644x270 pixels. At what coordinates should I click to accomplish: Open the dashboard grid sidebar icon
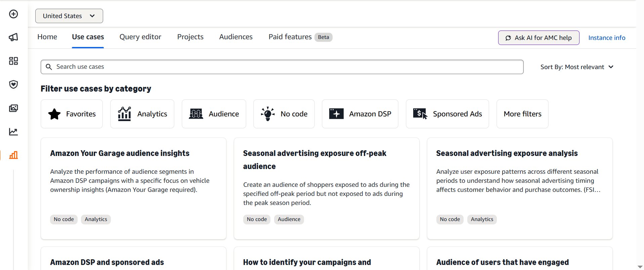(x=13, y=61)
